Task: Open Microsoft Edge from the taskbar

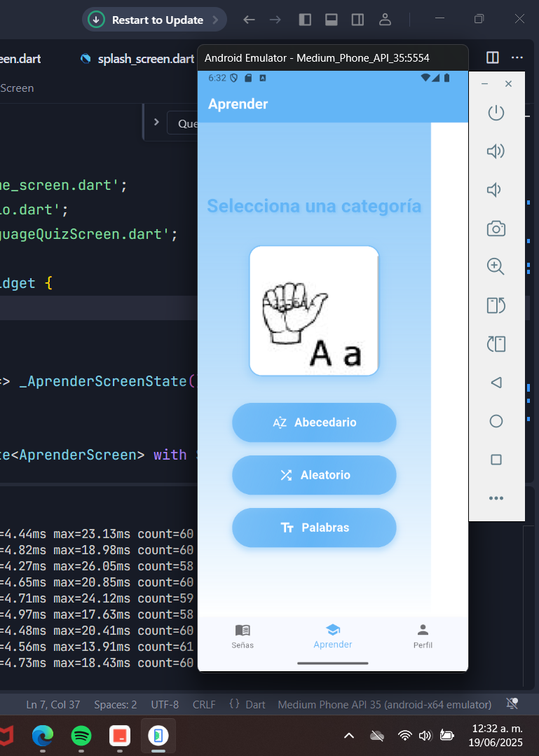Action: pyautogui.click(x=43, y=736)
